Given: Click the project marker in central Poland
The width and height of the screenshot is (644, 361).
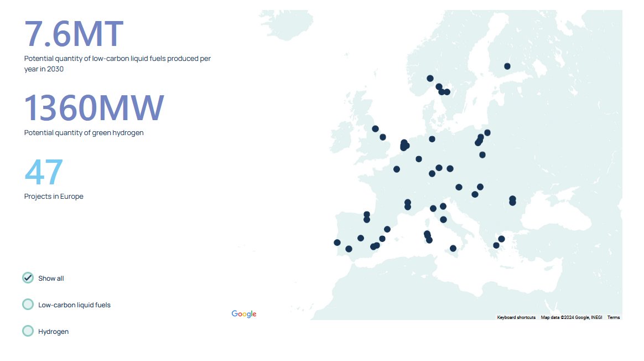Looking at the screenshot, I should [482, 155].
